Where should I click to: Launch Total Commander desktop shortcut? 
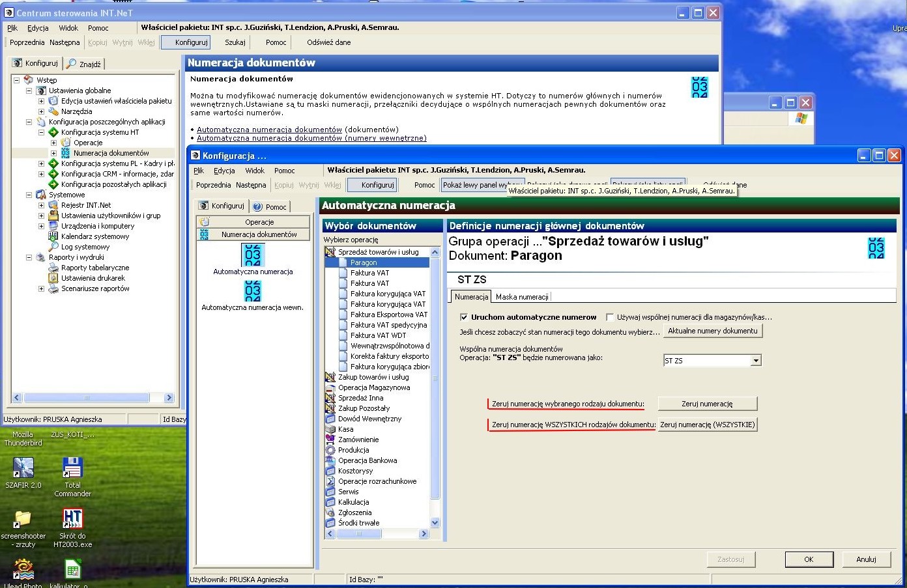click(x=72, y=468)
